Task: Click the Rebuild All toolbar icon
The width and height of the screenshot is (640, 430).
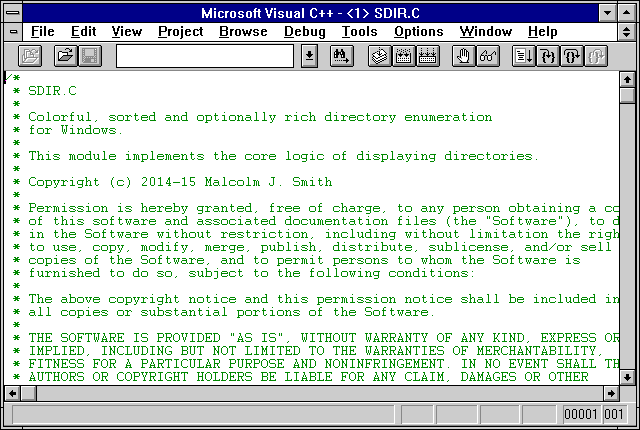Action: [x=427, y=56]
